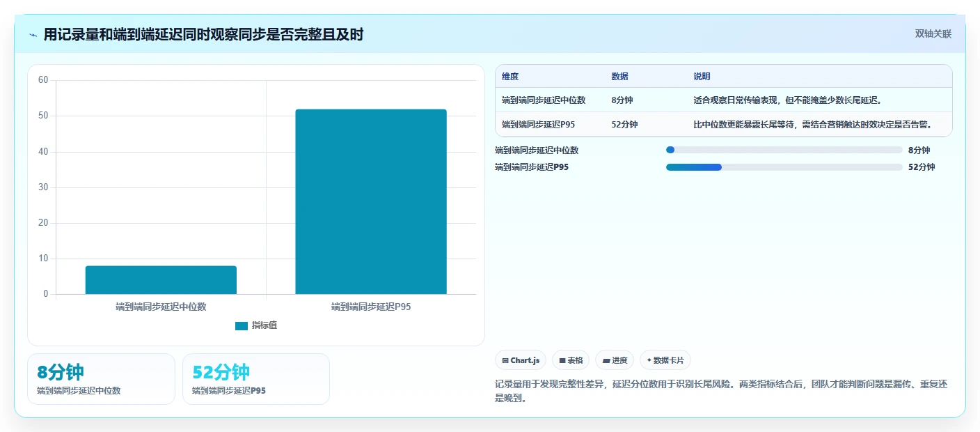The width and height of the screenshot is (980, 432).
Task: Click progress value 8分钟
Action: (x=919, y=150)
